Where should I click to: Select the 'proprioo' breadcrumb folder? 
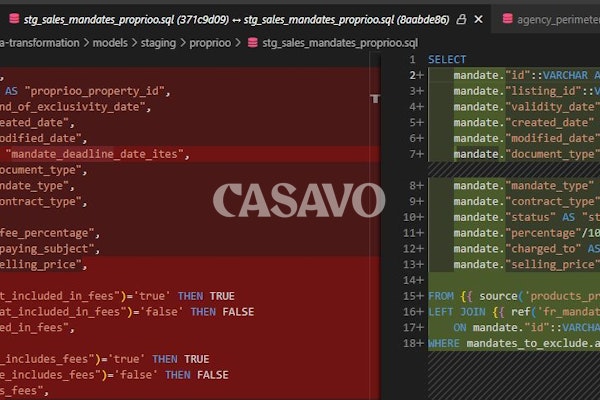[x=210, y=43]
